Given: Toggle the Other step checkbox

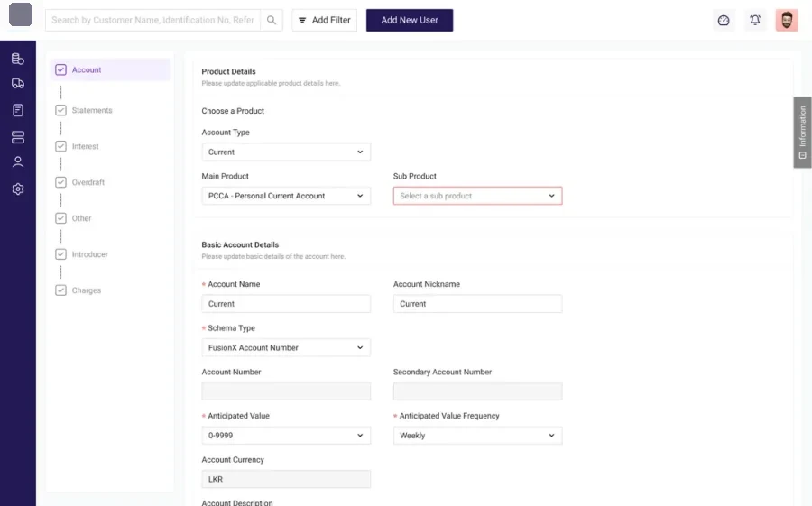Looking at the screenshot, I should point(60,218).
